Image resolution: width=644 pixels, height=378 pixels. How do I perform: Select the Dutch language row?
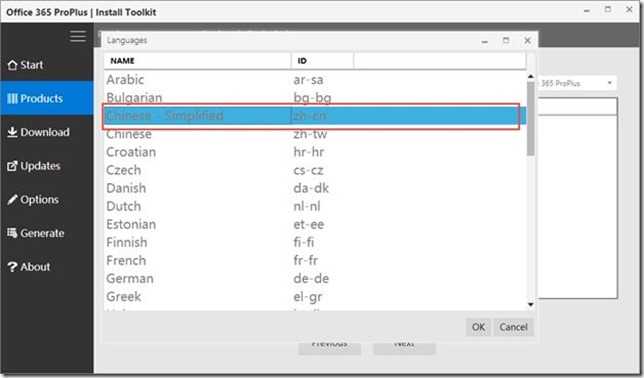pyautogui.click(x=315, y=206)
